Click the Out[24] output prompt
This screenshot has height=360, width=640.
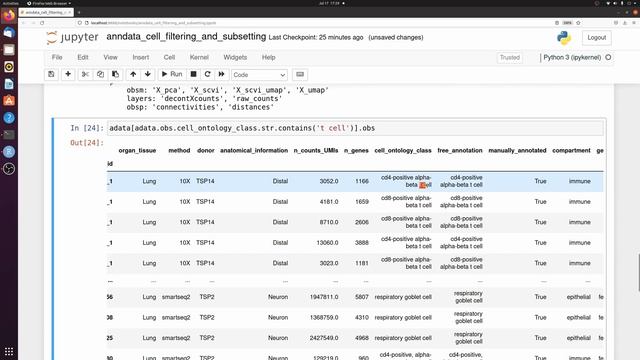[x=87, y=143]
